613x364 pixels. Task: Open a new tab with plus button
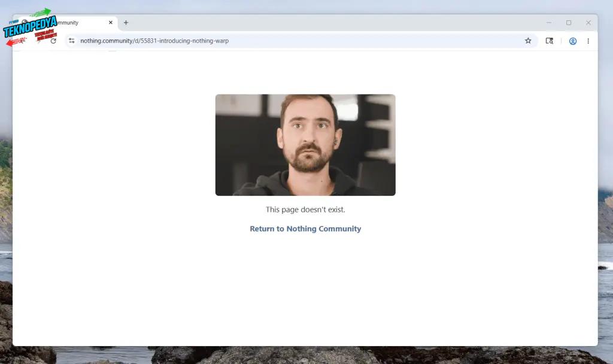coord(126,23)
